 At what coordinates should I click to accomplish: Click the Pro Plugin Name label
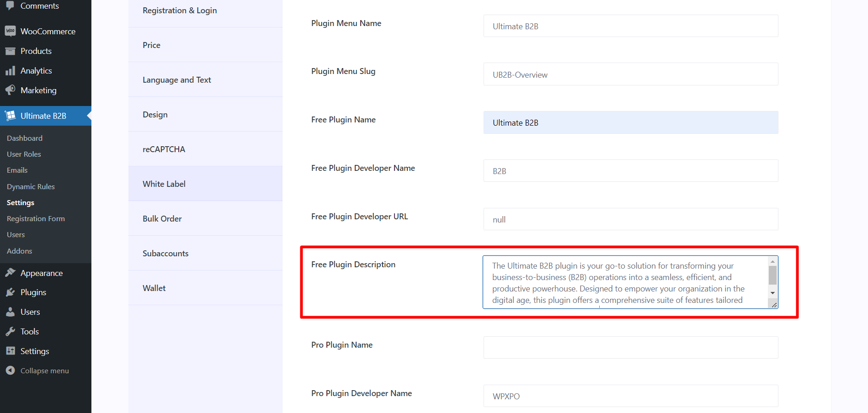point(342,345)
